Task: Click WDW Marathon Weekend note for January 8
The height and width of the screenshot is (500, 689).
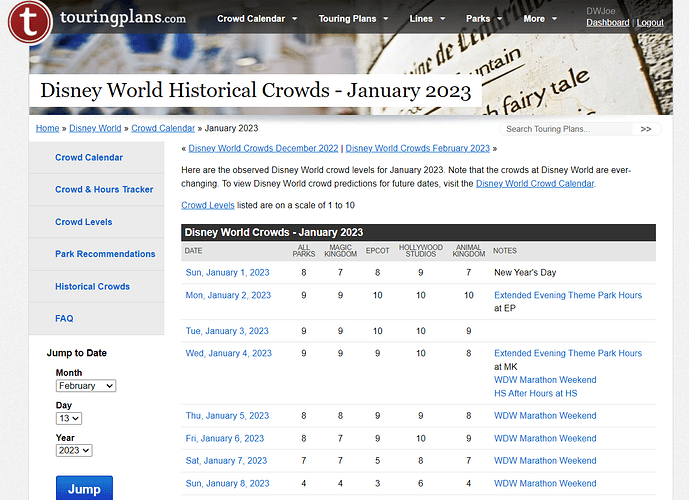Action: tap(545, 484)
